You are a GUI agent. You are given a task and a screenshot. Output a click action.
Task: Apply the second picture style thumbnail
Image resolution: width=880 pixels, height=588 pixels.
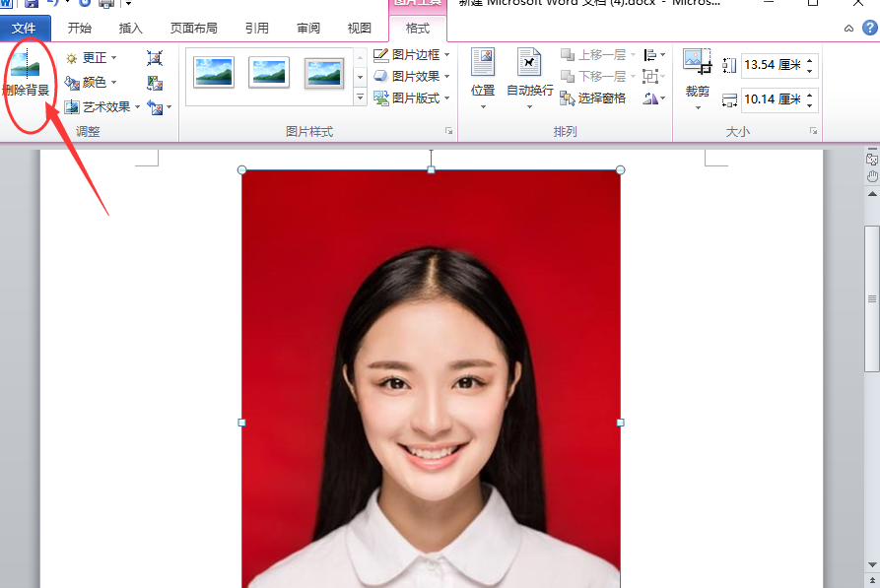(x=269, y=73)
